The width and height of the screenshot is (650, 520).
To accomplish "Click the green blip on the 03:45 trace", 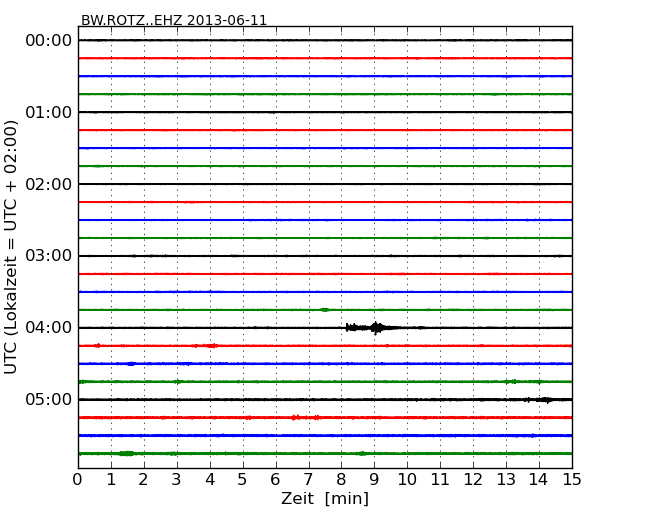I will pyautogui.click(x=325, y=310).
